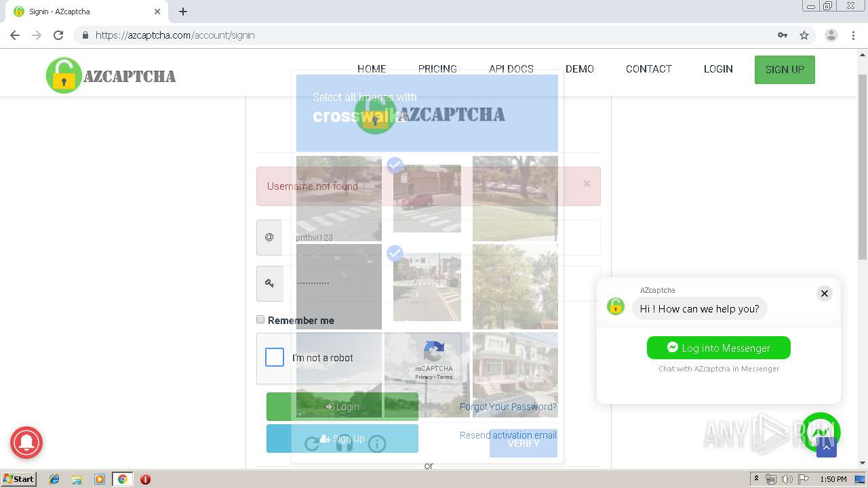The width and height of the screenshot is (868, 488).
Task: Open media player from taskbar
Action: click(100, 479)
